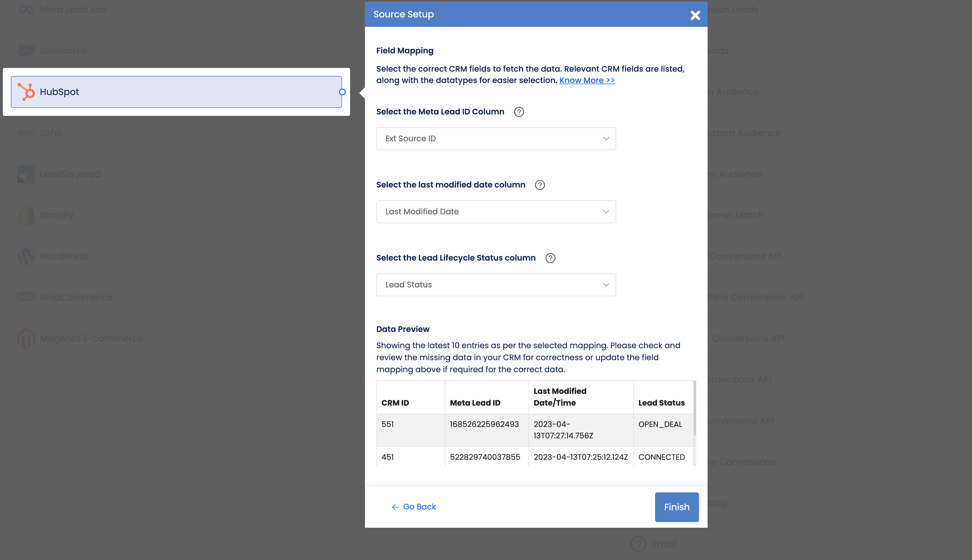Click the Finish button
The width and height of the screenshot is (972, 560).
tap(676, 507)
